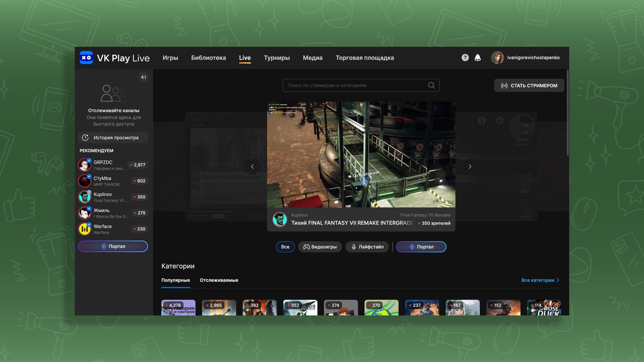644x362 pixels.
Task: Click the GRPZDC channel name
Action: 103,162
